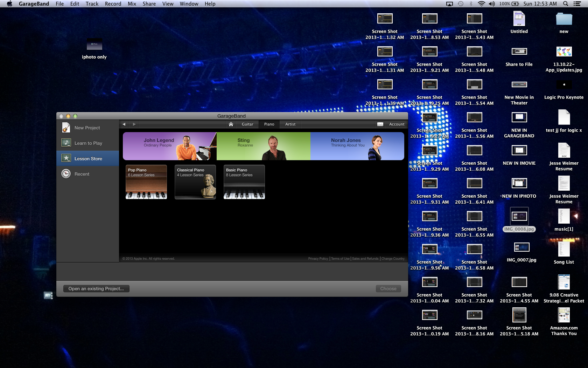The width and height of the screenshot is (588, 368).
Task: Click the AirPlay display icon in menu bar
Action: click(449, 4)
